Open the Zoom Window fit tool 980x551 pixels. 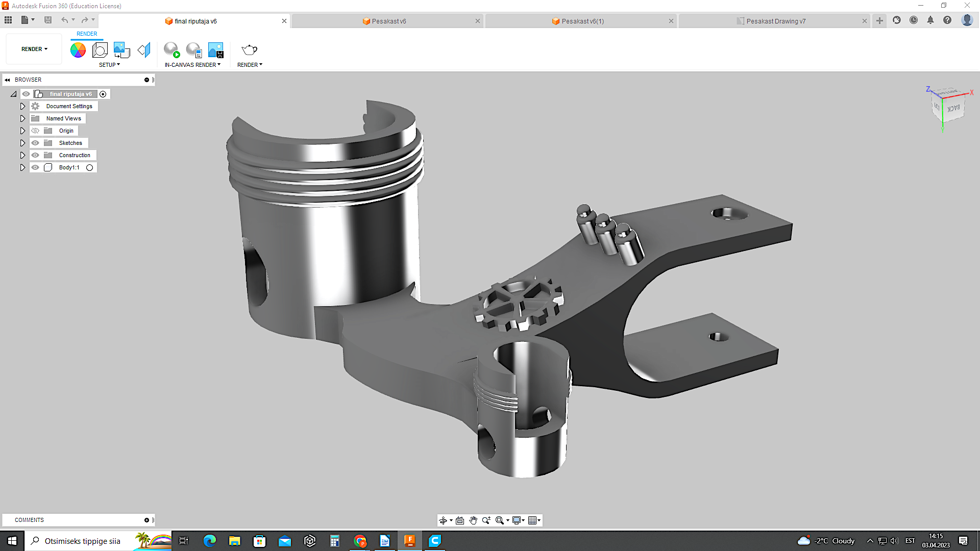(x=500, y=520)
